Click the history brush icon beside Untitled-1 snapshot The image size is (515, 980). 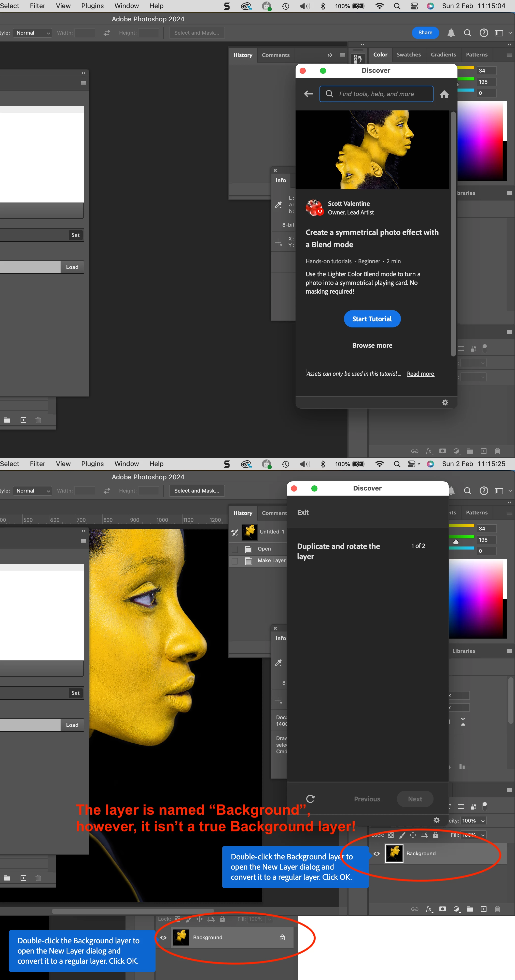(235, 532)
